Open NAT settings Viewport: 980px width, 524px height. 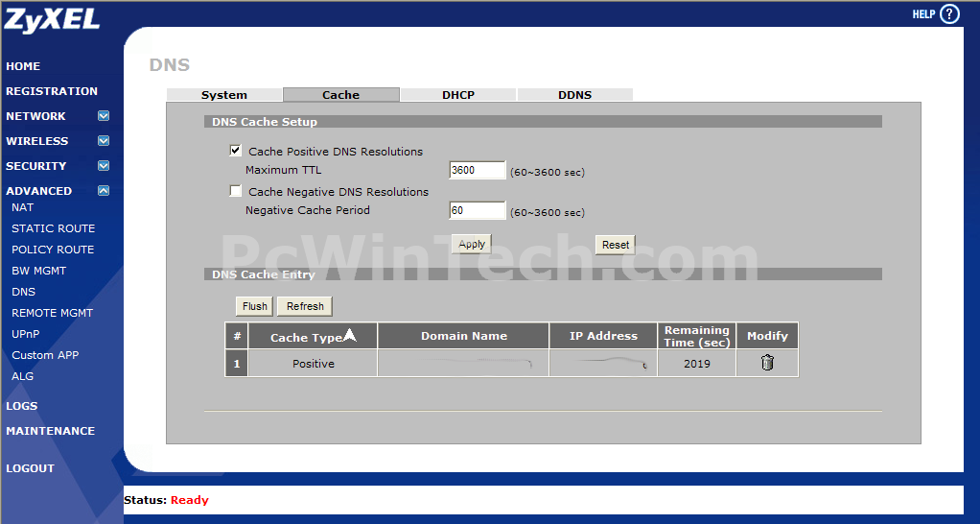pos(22,207)
